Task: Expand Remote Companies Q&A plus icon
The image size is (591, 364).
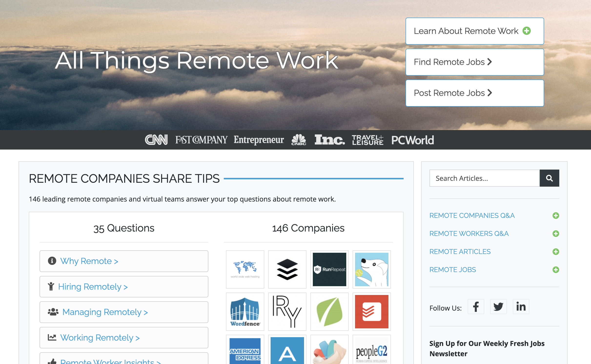Action: (556, 215)
